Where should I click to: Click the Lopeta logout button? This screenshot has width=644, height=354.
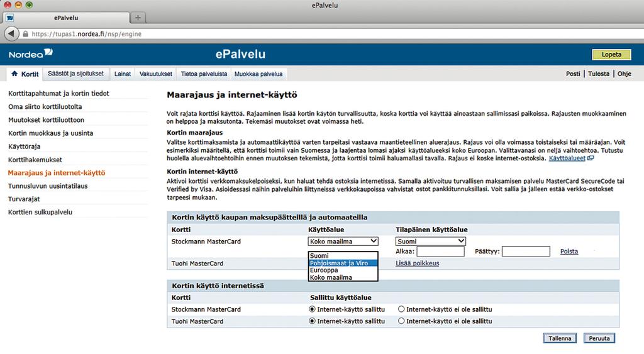tap(611, 55)
